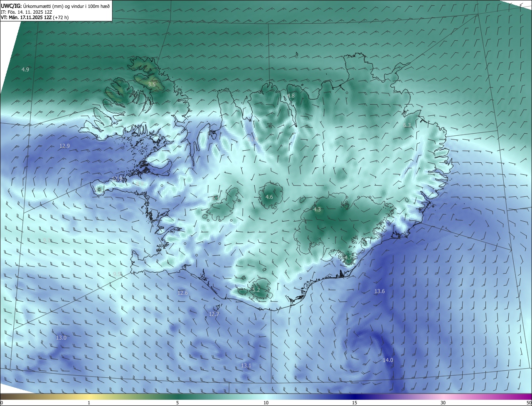Click the 4.6 value on Hofsjökull glacier
Viewport: 532px width, 406px height.
point(269,197)
